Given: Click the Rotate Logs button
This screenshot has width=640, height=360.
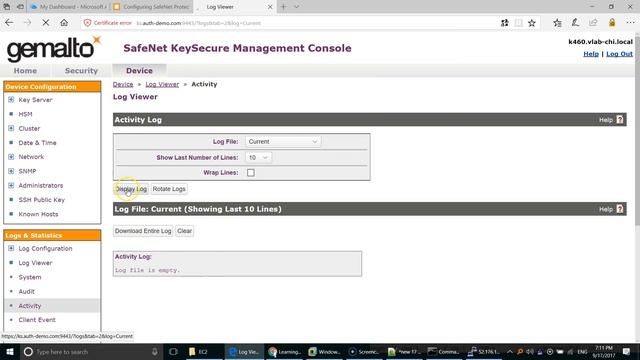Looking at the screenshot, I should (x=169, y=189).
